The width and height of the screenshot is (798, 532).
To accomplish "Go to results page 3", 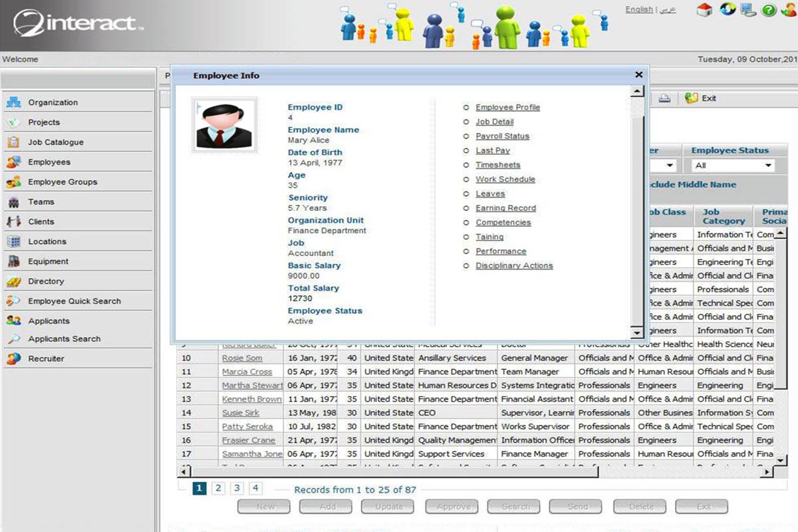I will (237, 487).
